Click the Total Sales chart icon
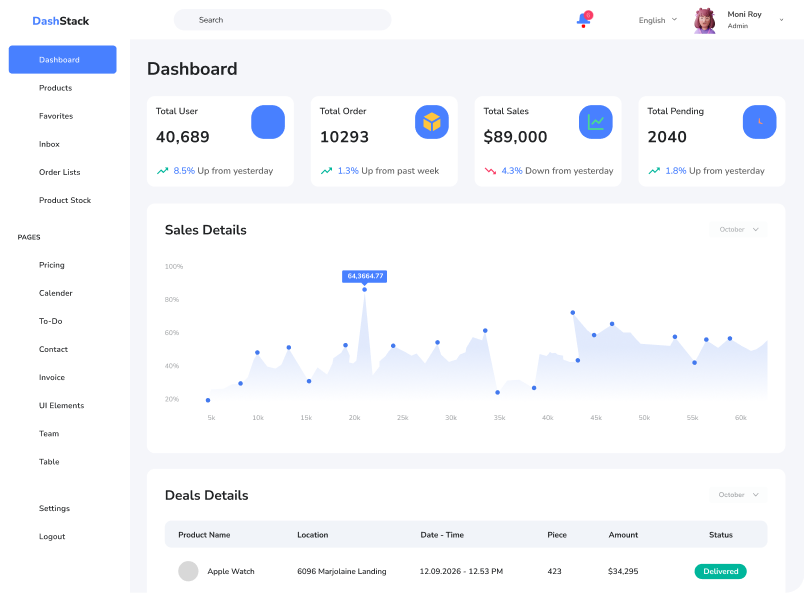 click(596, 122)
